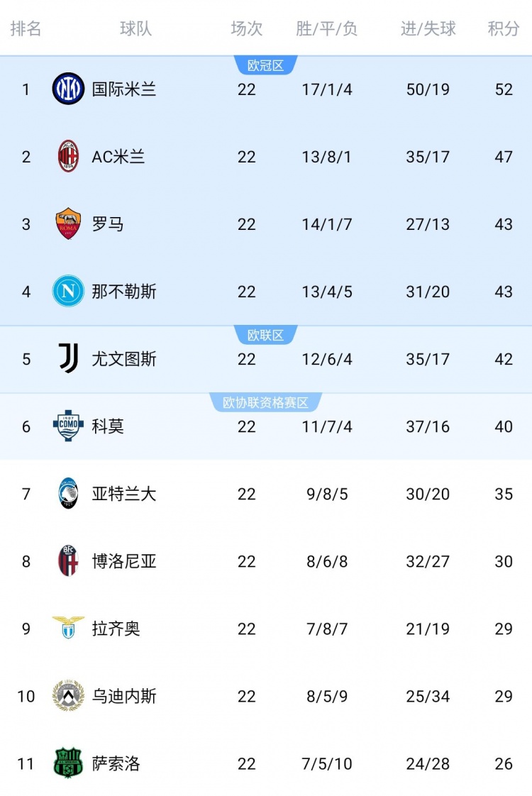The image size is (532, 796).
Task: Select the 欧联区 zone label
Action: 265,336
